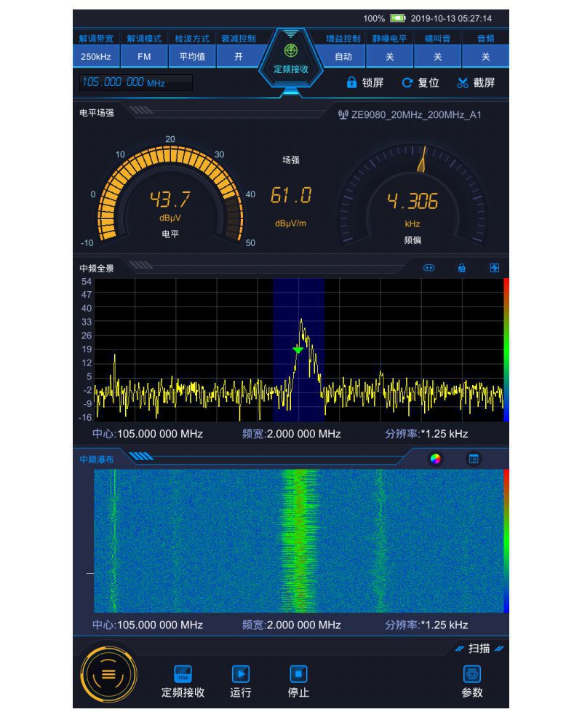Image resolution: width=582 pixels, height=728 pixels.
Task: Open the 解调模式 FM mode selector
Action: point(144,57)
